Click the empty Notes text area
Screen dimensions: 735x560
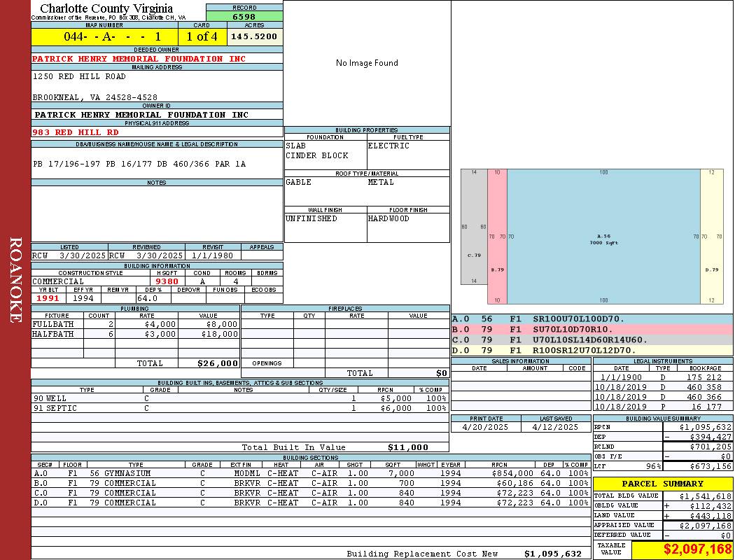(x=157, y=213)
